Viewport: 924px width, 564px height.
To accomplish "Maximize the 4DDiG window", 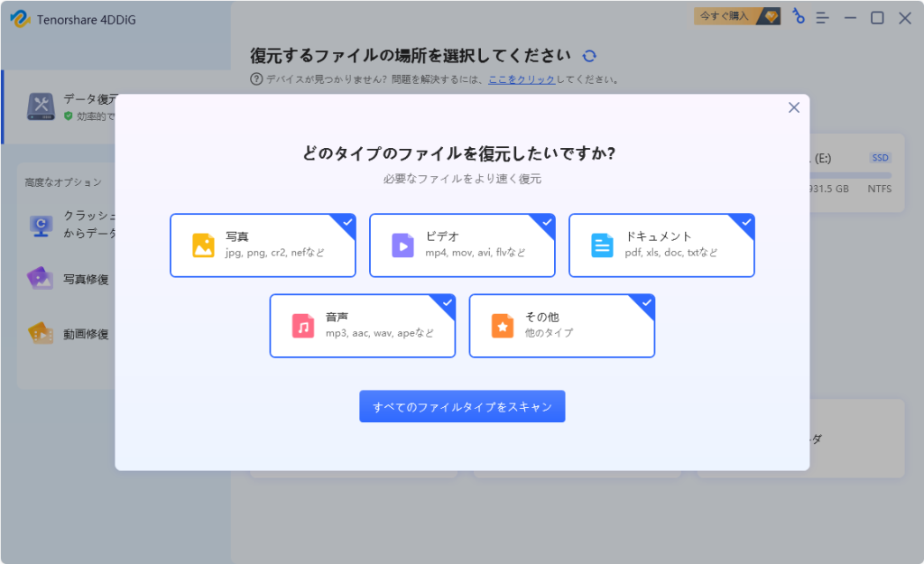I will (877, 18).
